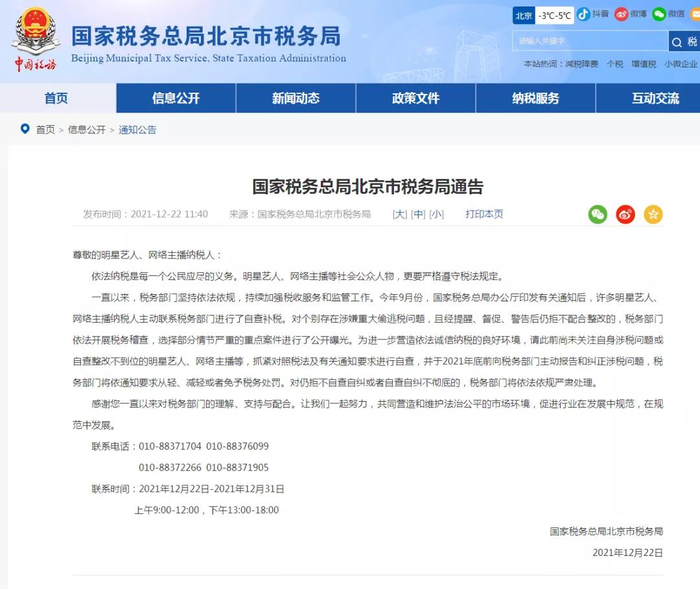Click the yellow star share icon
This screenshot has height=589, width=700.
click(653, 214)
